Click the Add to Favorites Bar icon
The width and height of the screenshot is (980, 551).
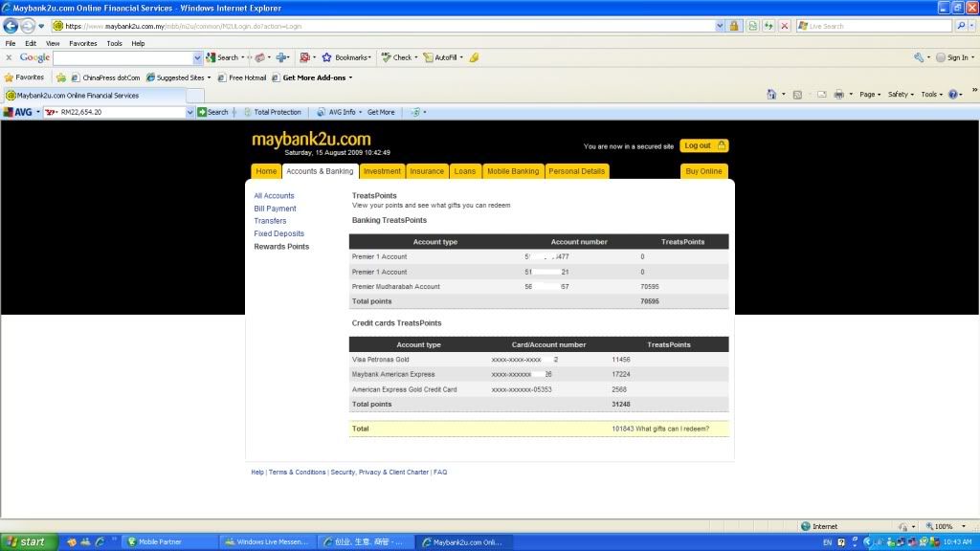tap(61, 77)
